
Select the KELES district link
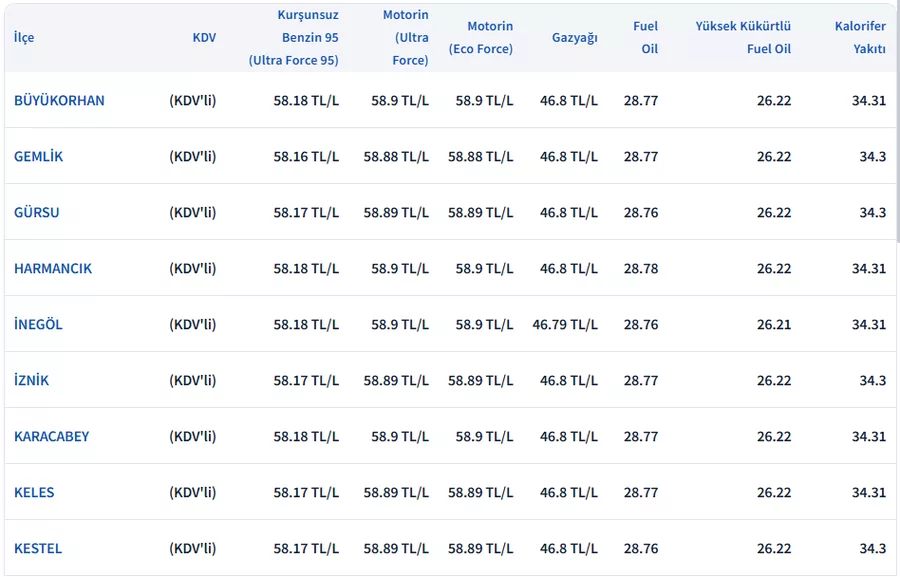[34, 493]
